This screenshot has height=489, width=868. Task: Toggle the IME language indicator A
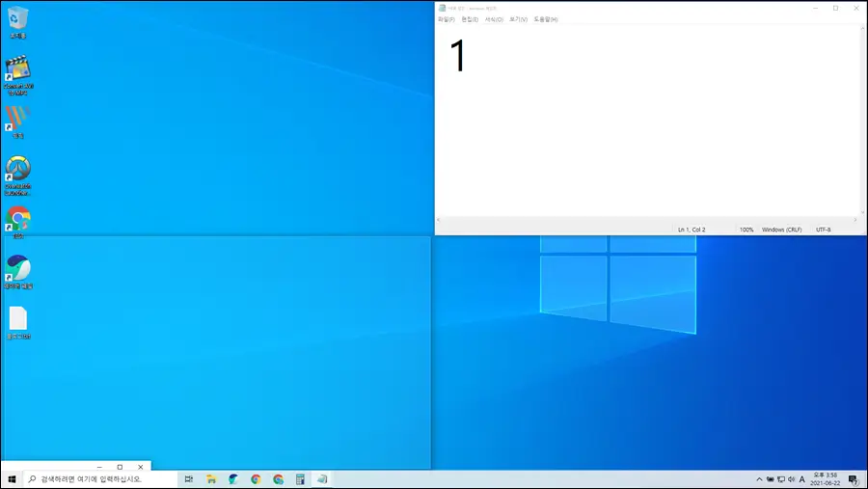pos(802,479)
